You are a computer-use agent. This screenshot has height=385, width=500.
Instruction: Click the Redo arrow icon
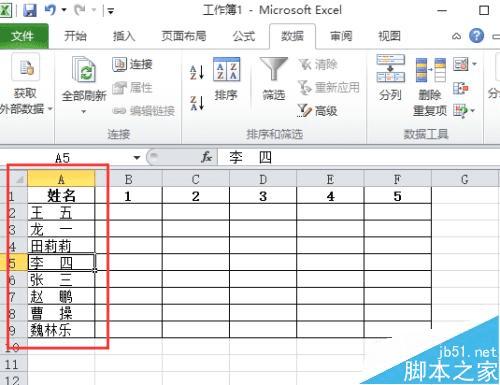click(x=80, y=10)
